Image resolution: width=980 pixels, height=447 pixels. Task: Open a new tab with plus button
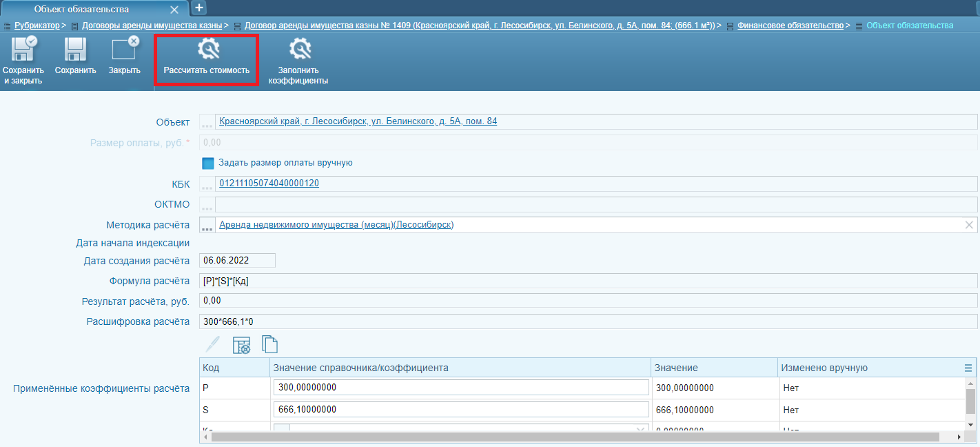pos(198,8)
